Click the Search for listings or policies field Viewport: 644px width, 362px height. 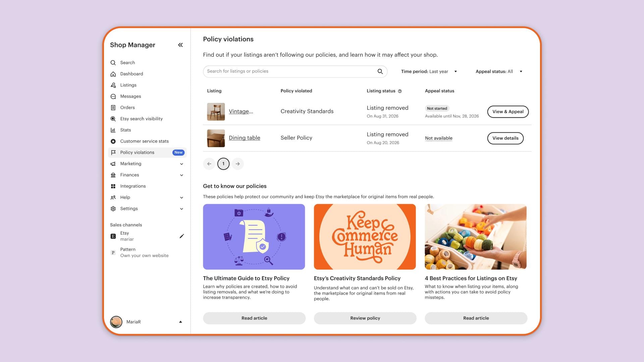(295, 71)
